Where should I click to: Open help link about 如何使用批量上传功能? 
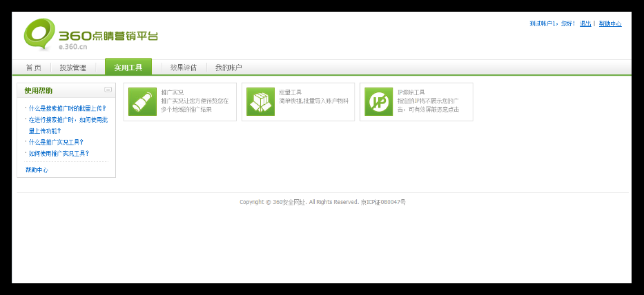pos(67,125)
